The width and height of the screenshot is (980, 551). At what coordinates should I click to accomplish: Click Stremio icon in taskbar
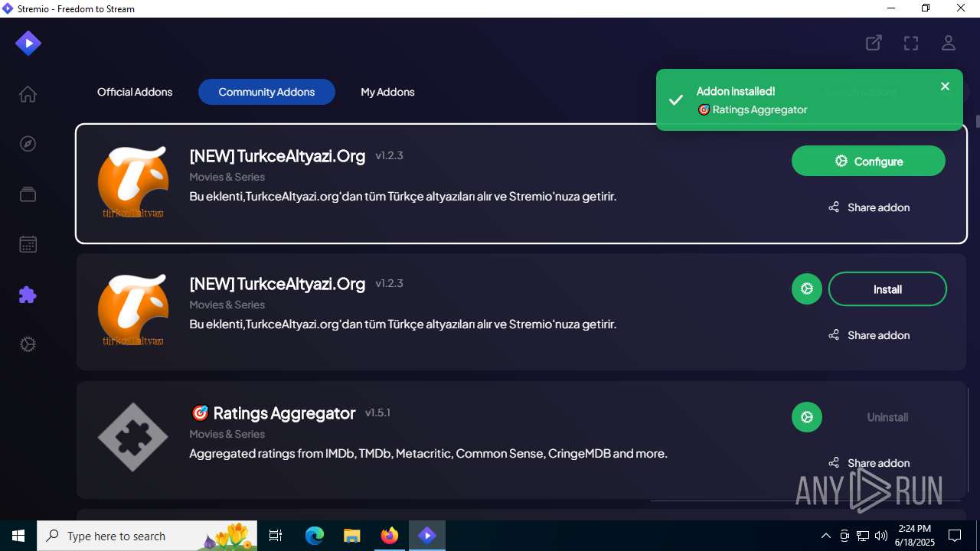427,536
